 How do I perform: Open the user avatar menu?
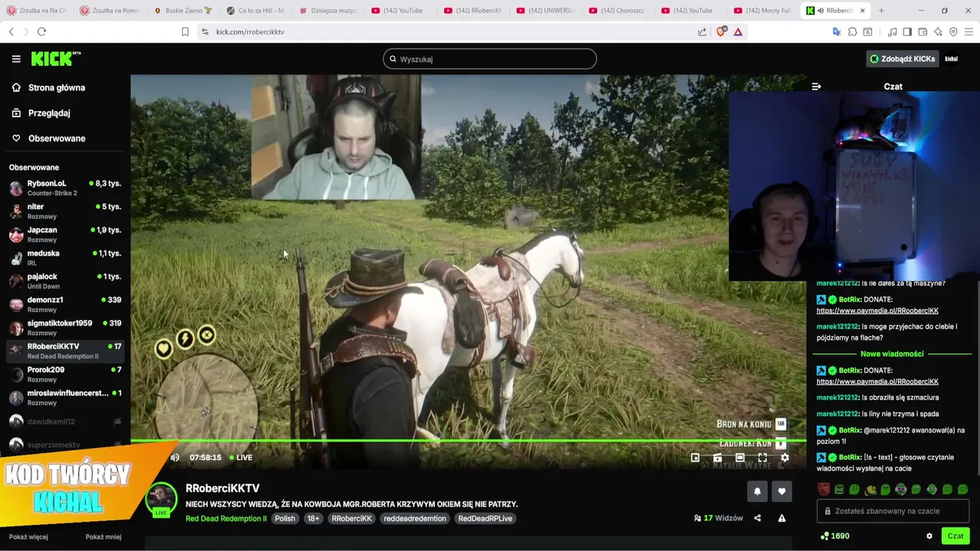pyautogui.click(x=952, y=59)
